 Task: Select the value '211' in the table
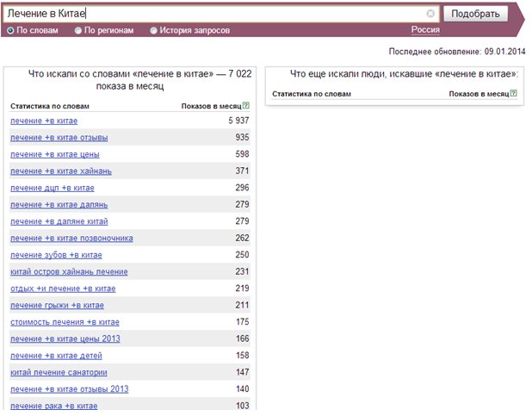tap(242, 305)
